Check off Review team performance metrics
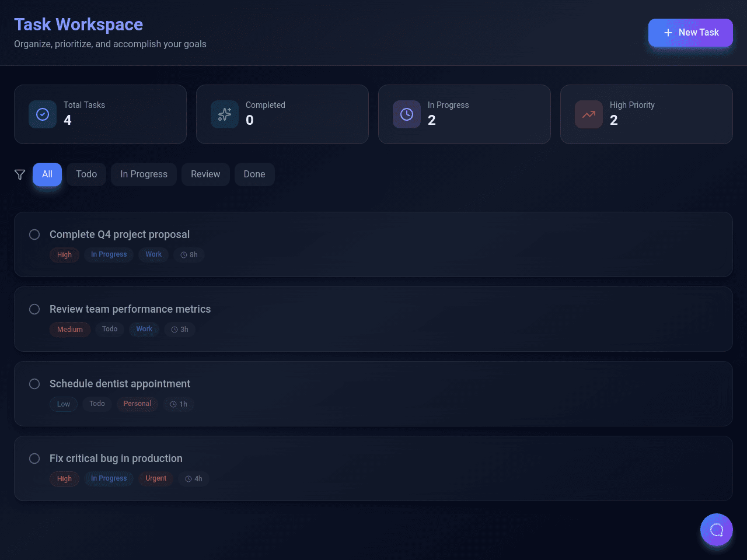 point(34,309)
